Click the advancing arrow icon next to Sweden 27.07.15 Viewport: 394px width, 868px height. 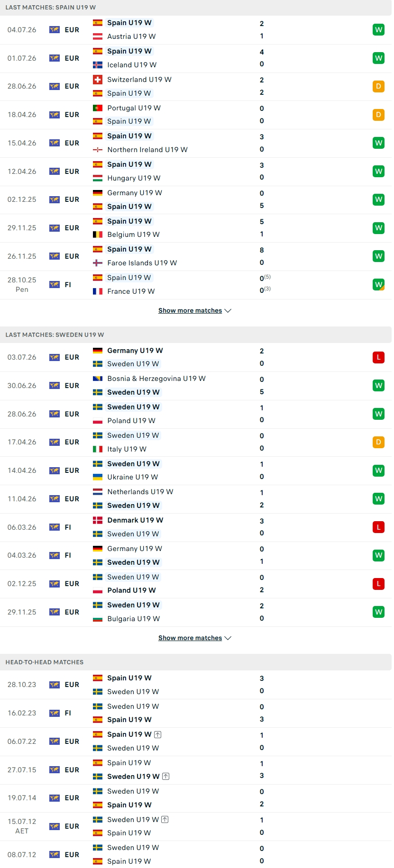click(166, 777)
